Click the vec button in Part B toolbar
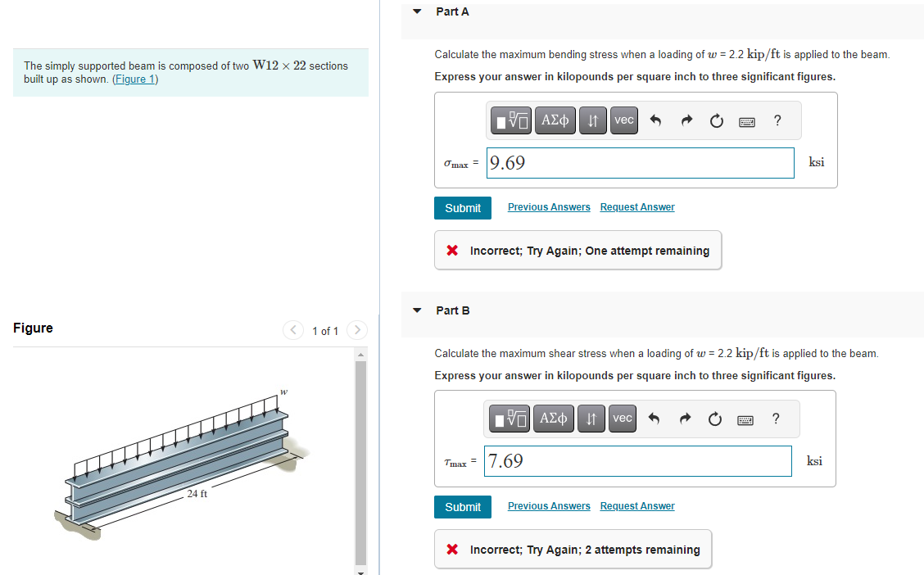The image size is (924, 575). tap(623, 419)
